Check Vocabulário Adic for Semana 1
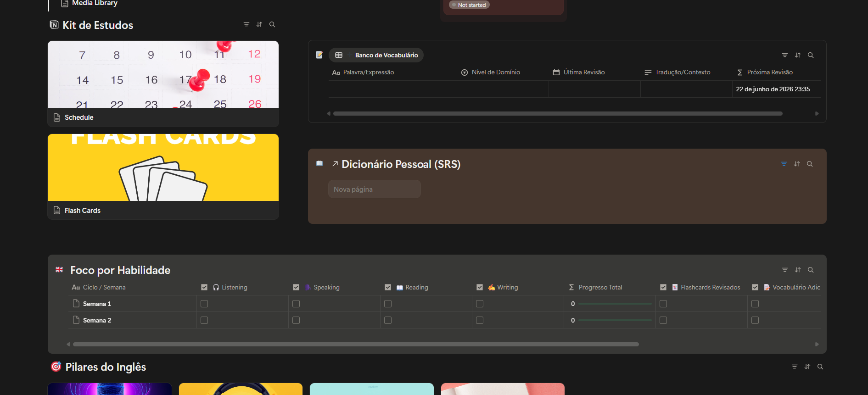 [x=755, y=304]
